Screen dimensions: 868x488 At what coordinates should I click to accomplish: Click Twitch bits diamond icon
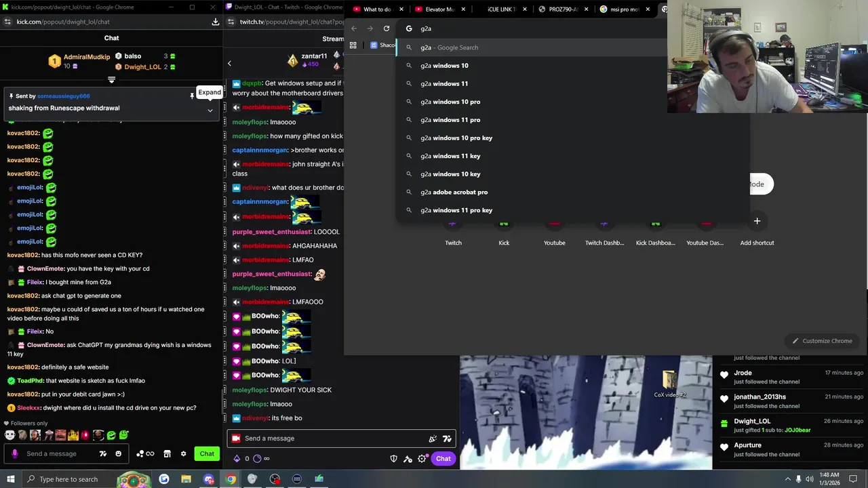237,459
